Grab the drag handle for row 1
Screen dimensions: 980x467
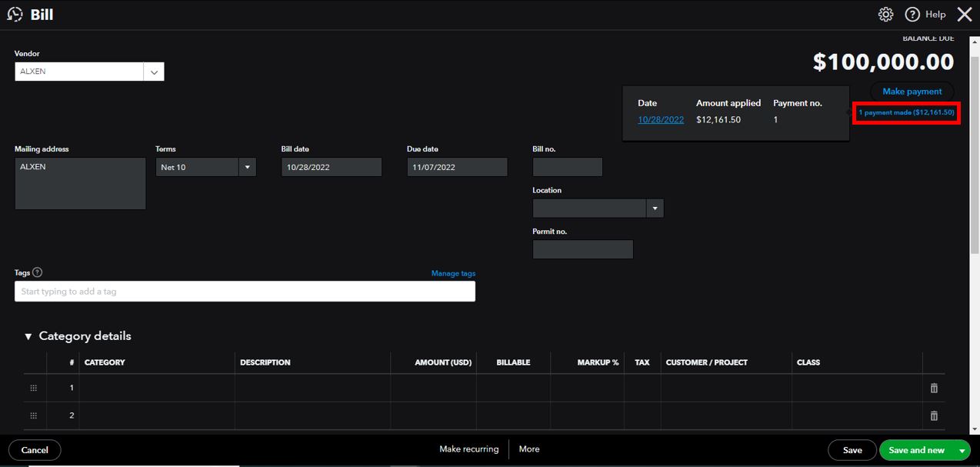33,389
